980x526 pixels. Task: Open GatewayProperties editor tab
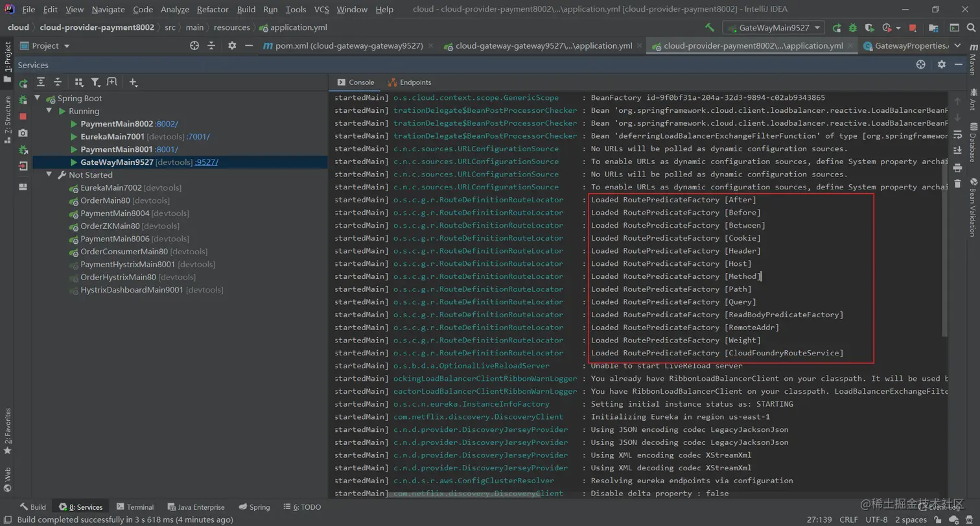pyautogui.click(x=905, y=46)
